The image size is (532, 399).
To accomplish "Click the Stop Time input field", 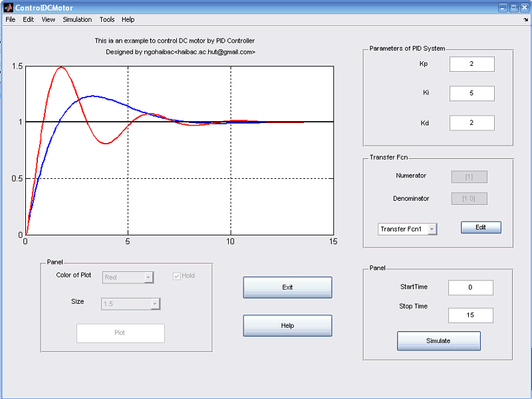I will point(471,315).
